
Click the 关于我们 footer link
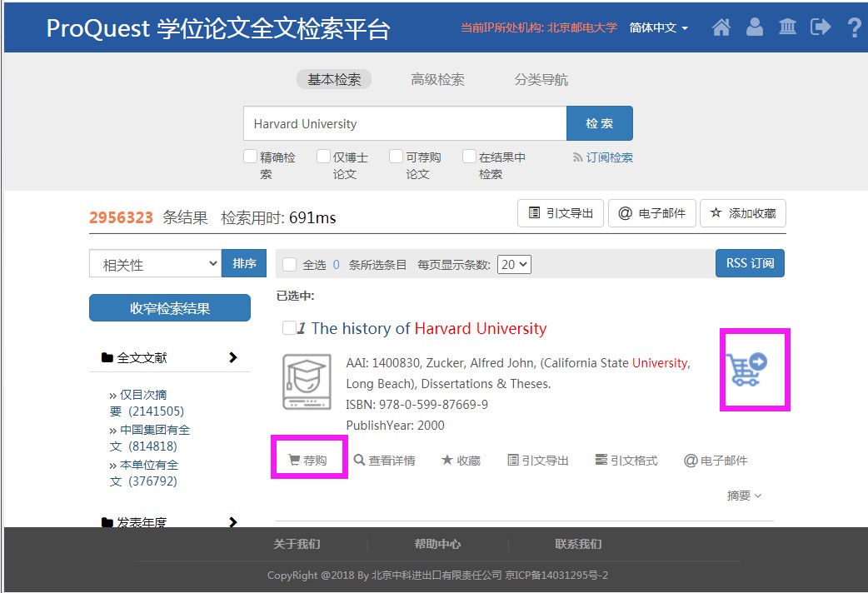point(297,544)
